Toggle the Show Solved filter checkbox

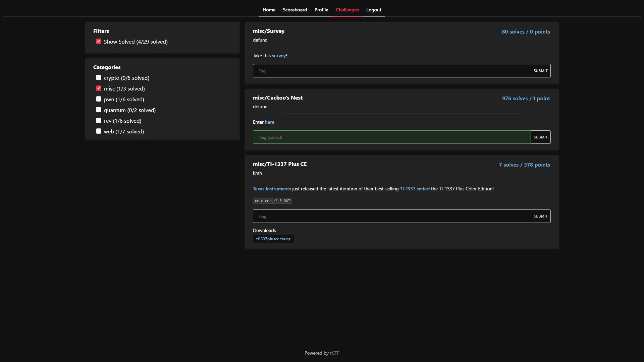[99, 41]
